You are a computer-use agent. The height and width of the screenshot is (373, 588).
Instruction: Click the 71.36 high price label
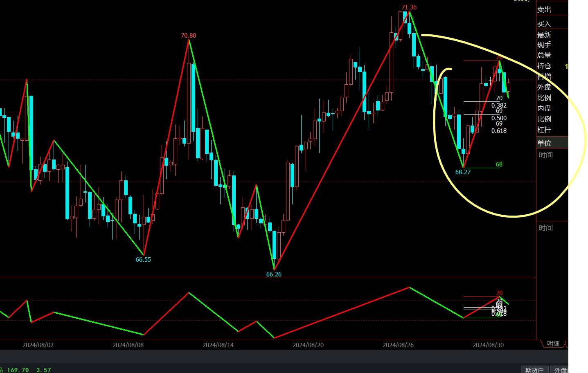click(409, 7)
